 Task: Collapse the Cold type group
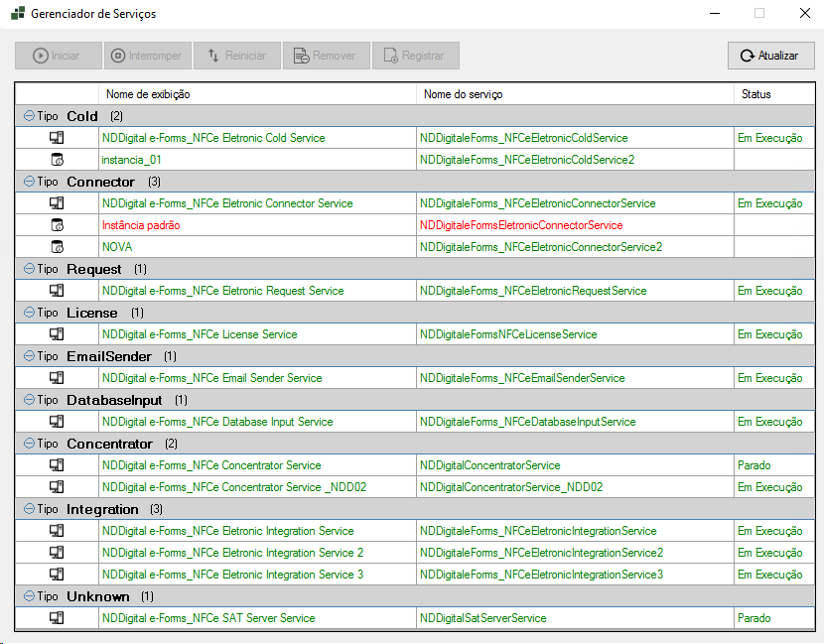click(28, 116)
